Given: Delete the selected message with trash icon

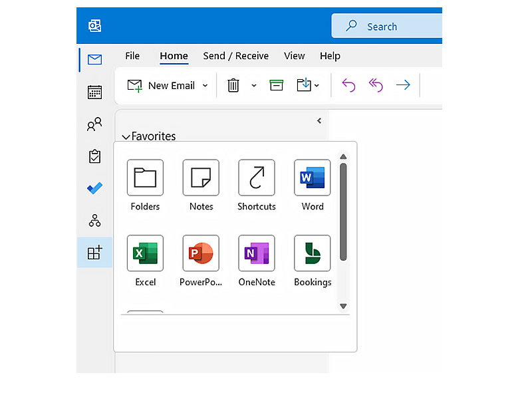Looking at the screenshot, I should pyautogui.click(x=233, y=85).
